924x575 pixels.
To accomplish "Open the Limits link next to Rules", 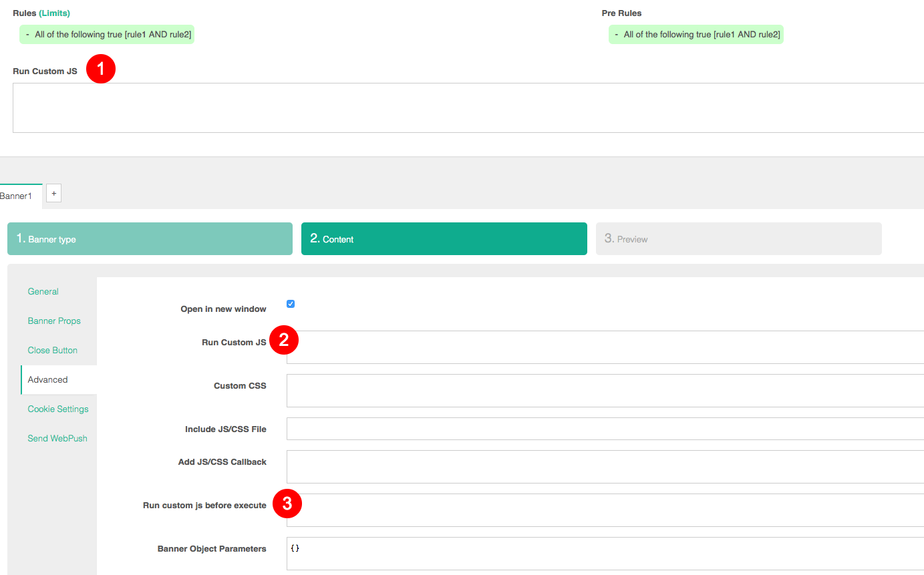I will coord(54,13).
